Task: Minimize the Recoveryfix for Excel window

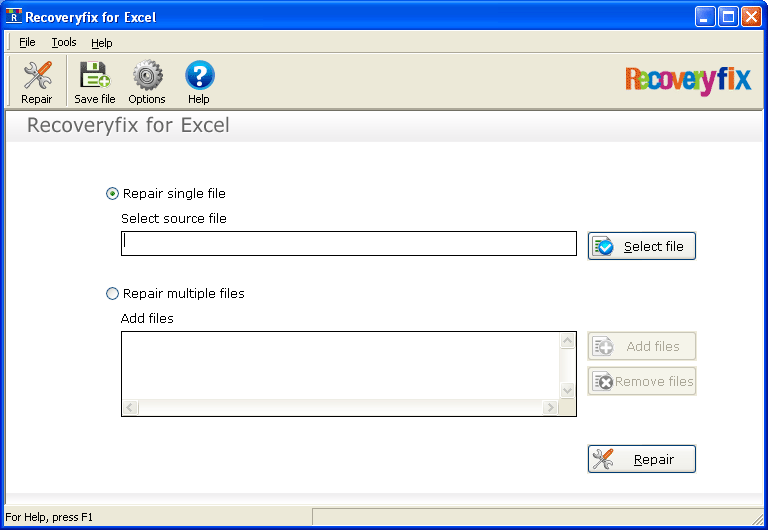Action: pyautogui.click(x=705, y=17)
